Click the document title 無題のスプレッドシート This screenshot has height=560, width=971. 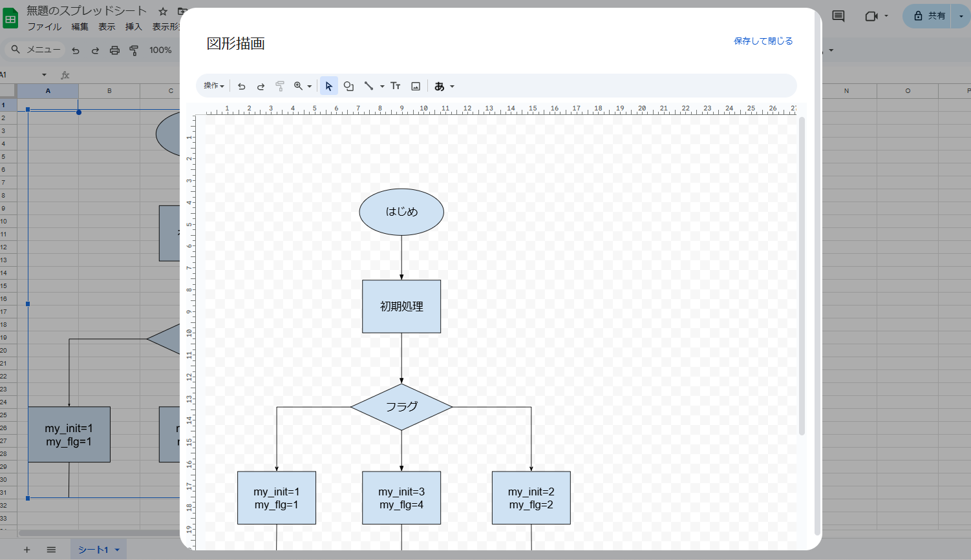87,11
